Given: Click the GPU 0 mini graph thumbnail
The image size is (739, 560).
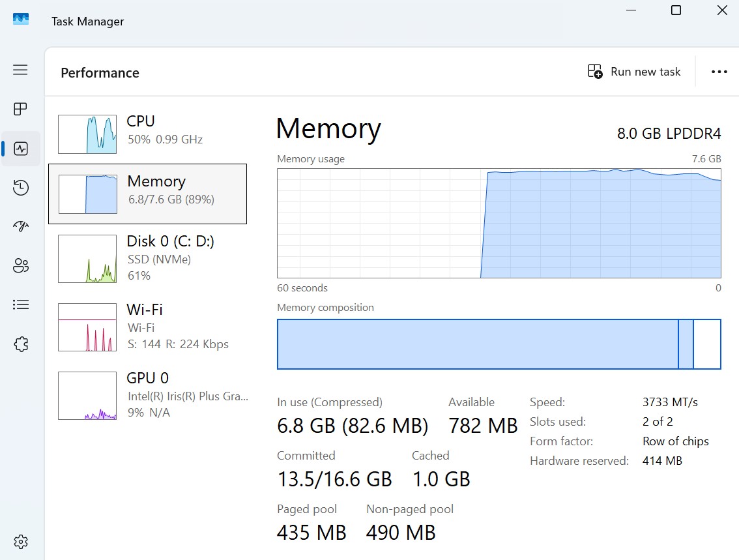Looking at the screenshot, I should pos(87,396).
